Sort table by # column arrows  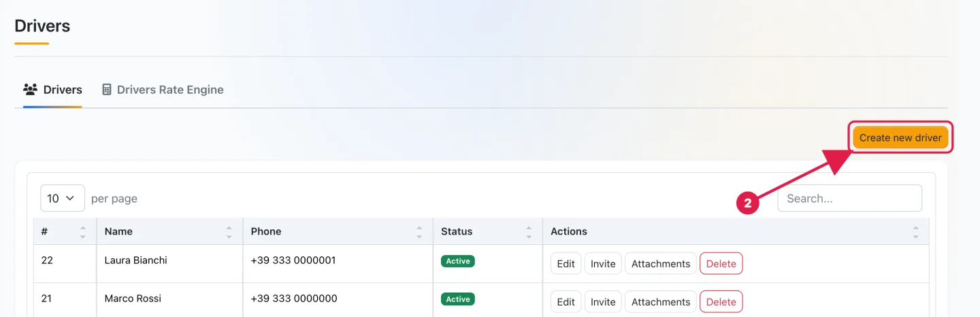pyautogui.click(x=82, y=231)
